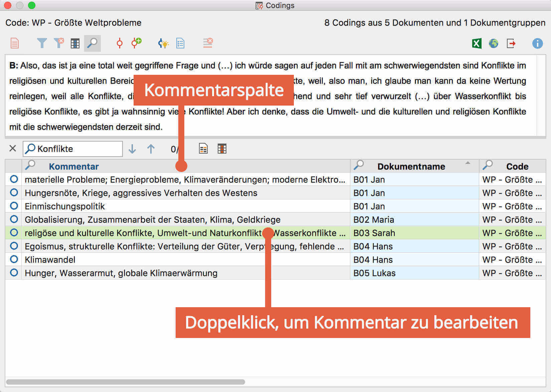Jump to previous hit with up arrow
The height and width of the screenshot is (392, 551).
click(x=151, y=149)
